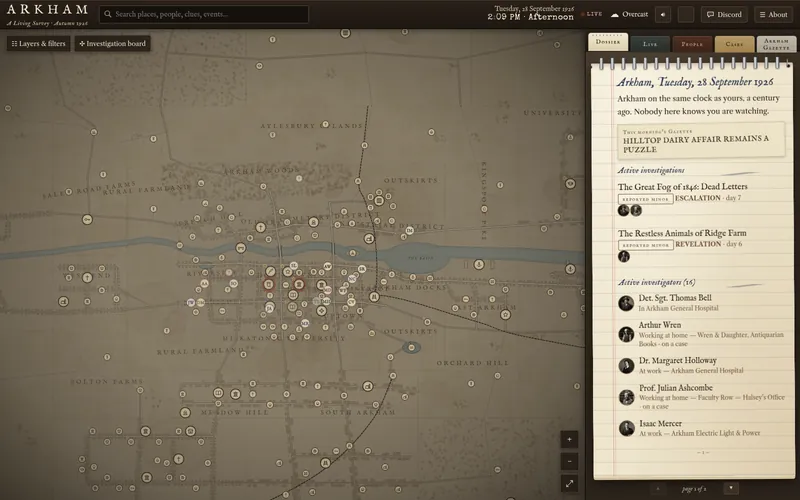Open the Investigation board
Viewport: 800px width, 500px height.
tap(112, 43)
